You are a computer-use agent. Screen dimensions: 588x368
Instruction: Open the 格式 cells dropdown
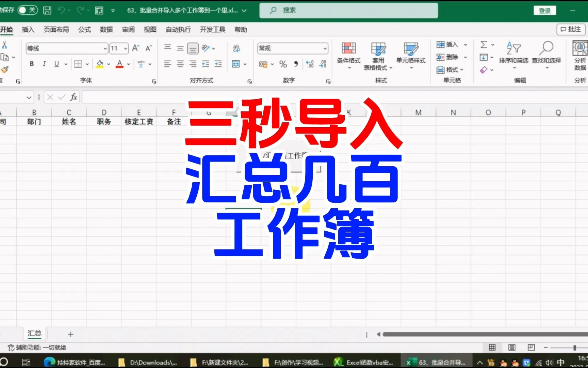coord(450,70)
